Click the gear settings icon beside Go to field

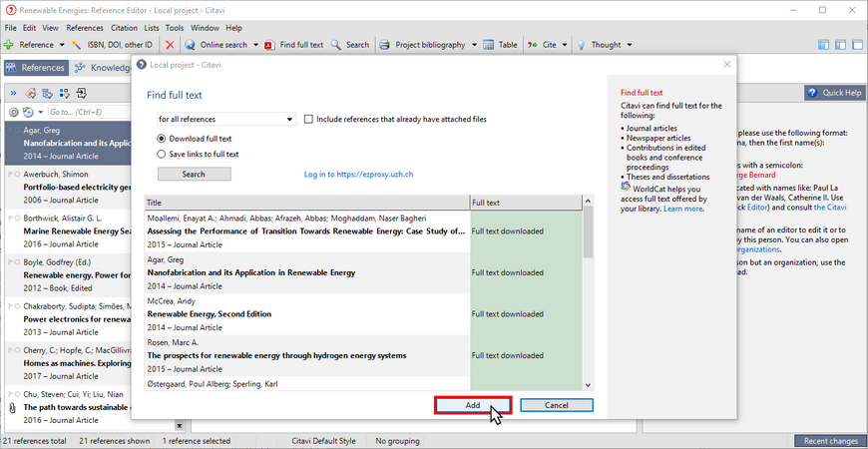tap(14, 113)
